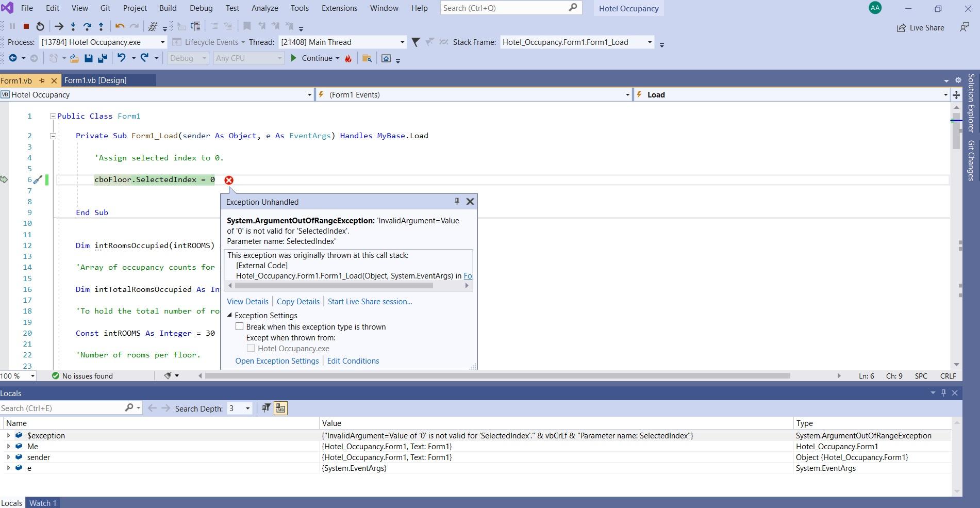The height and width of the screenshot is (508, 980).
Task: Open the Stack Frame dropdown
Action: [577, 42]
